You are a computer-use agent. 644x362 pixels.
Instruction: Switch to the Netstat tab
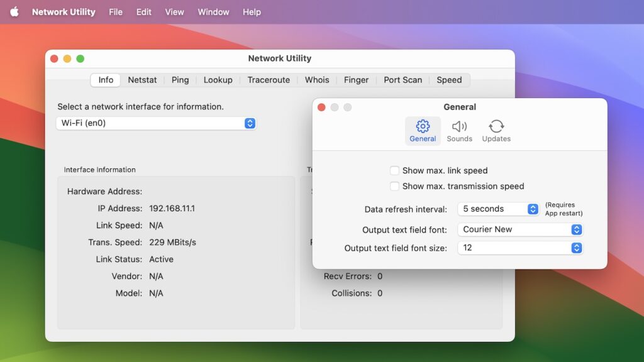(x=142, y=80)
